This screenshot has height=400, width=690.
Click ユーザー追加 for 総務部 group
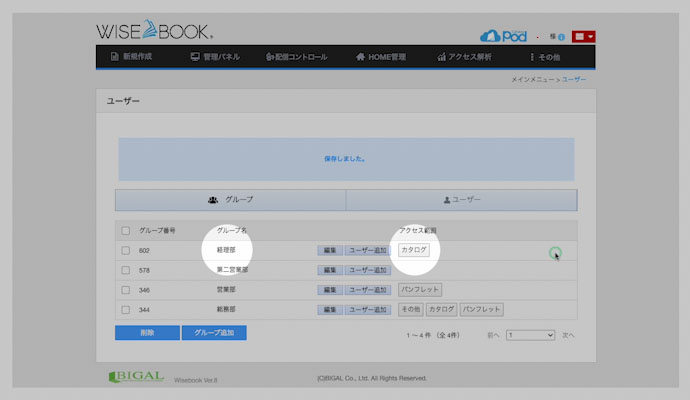pos(368,310)
